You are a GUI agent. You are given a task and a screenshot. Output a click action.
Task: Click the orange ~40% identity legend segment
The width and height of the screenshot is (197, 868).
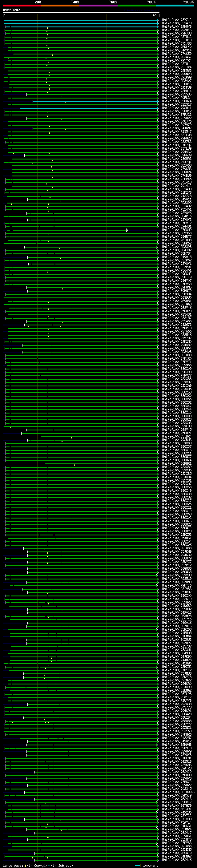pos(60,6)
